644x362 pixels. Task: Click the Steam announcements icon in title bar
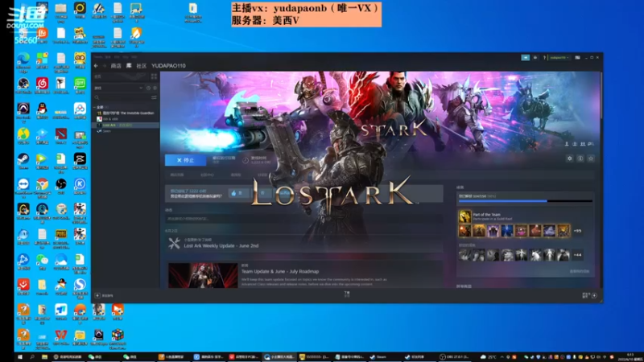tap(526, 57)
